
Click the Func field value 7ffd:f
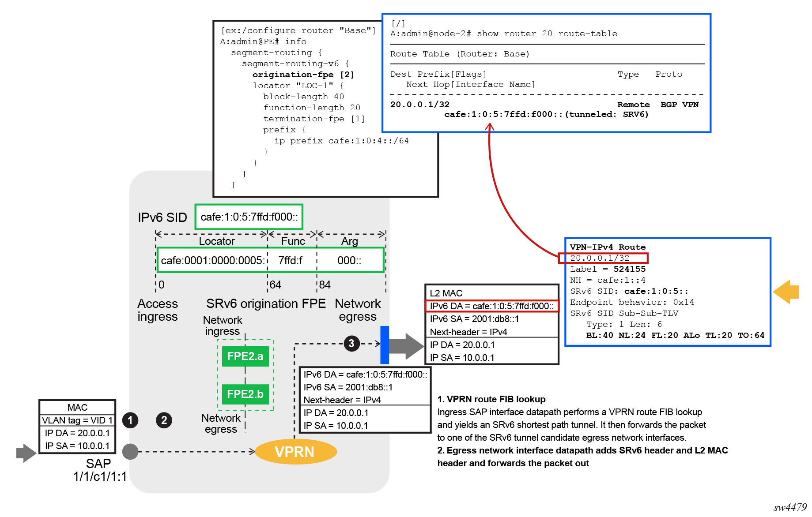291,261
